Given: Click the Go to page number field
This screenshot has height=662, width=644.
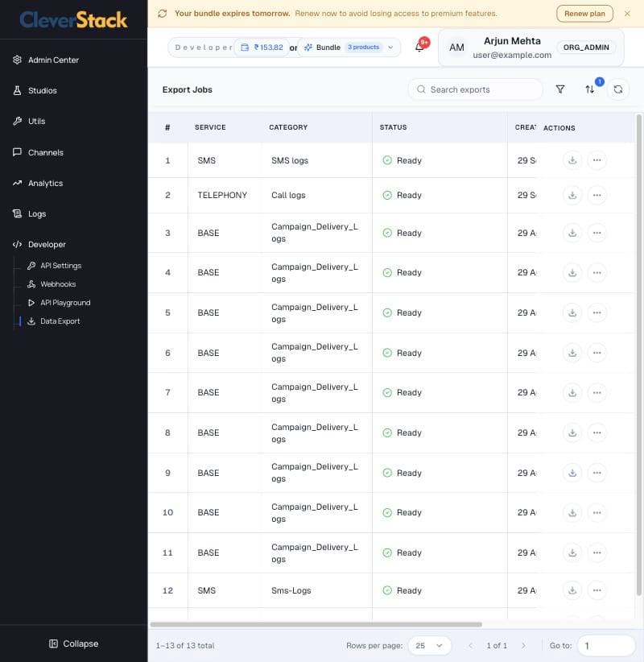Looking at the screenshot, I should pos(606,646).
